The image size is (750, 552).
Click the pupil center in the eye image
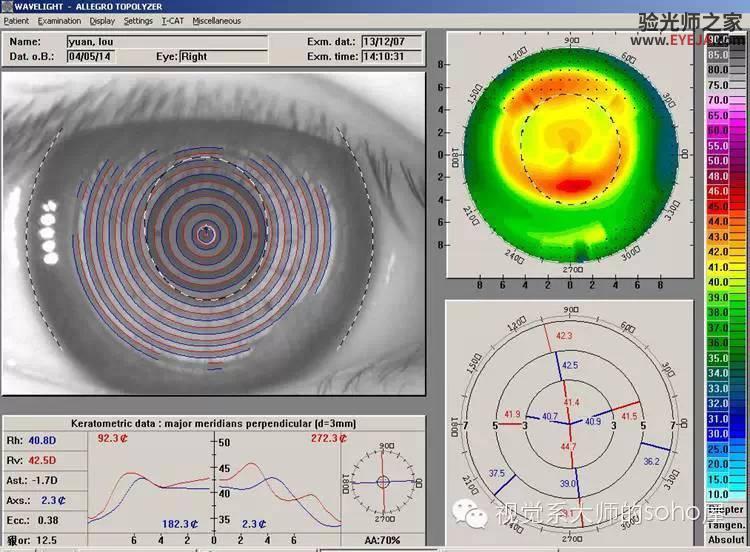pos(206,234)
